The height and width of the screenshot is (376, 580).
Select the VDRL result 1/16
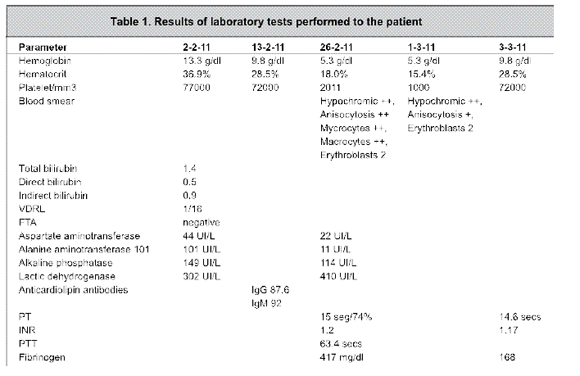point(192,209)
